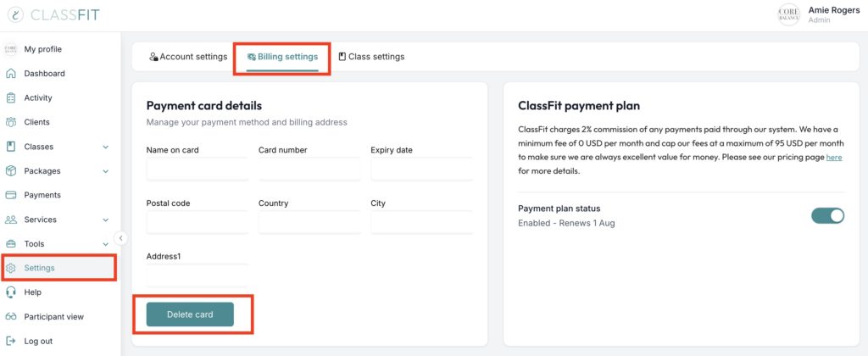Click the Account settings tab icon
Image resolution: width=868 pixels, height=356 pixels.
[154, 57]
